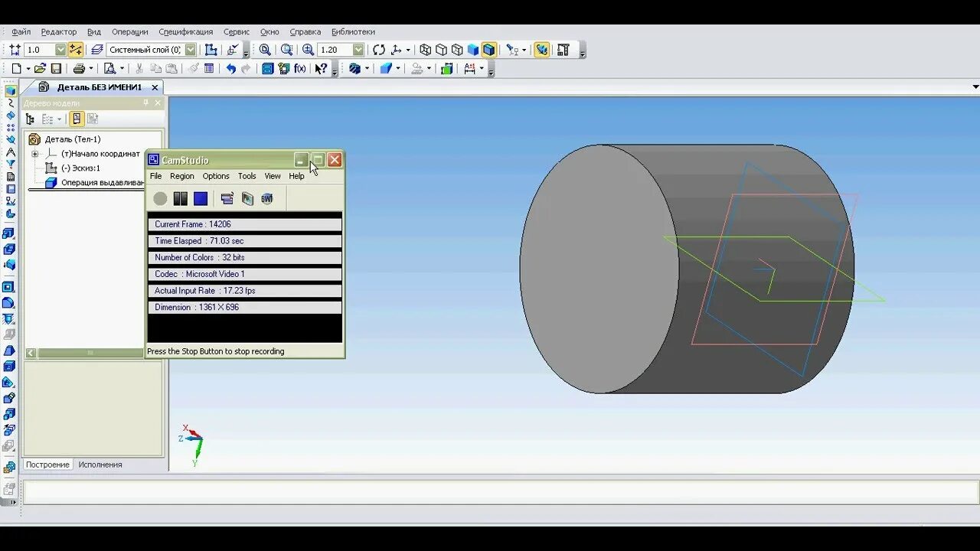
Task: Open the Операции menu
Action: coord(129,32)
